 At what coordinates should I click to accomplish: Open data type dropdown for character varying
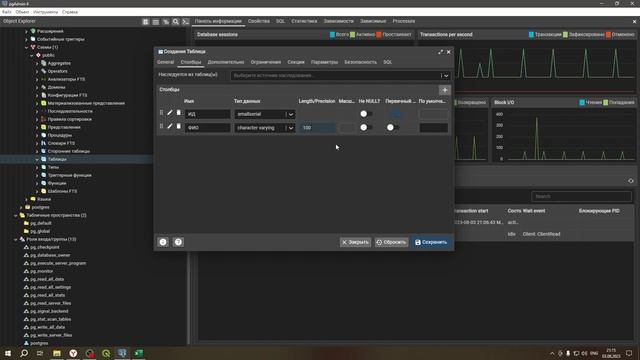[291, 128]
